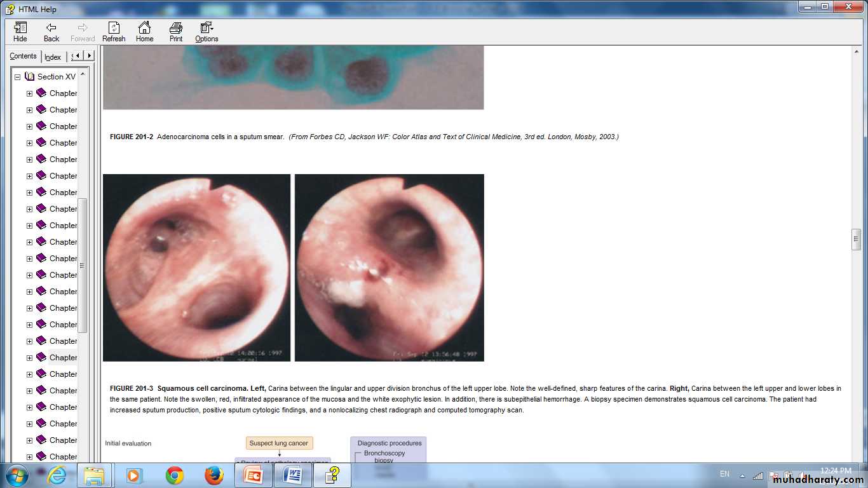
Task: Switch to the Index tab
Action: coord(53,57)
